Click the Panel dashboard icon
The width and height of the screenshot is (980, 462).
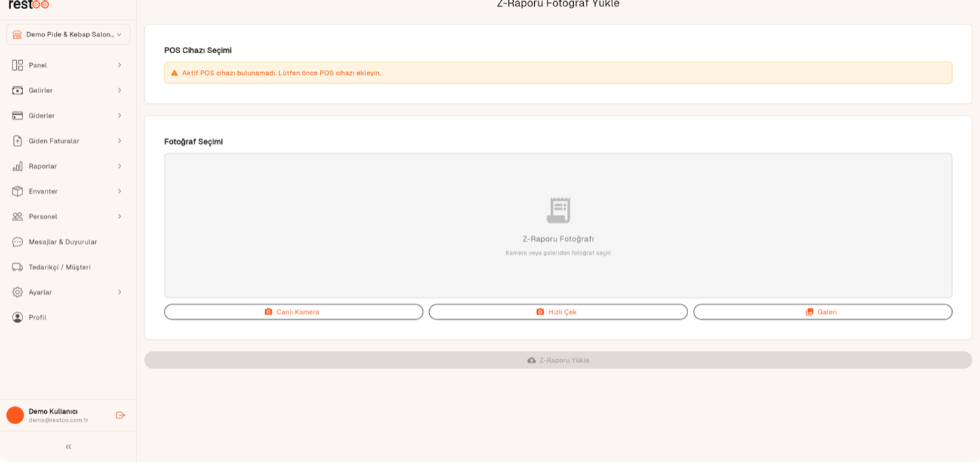point(17,65)
